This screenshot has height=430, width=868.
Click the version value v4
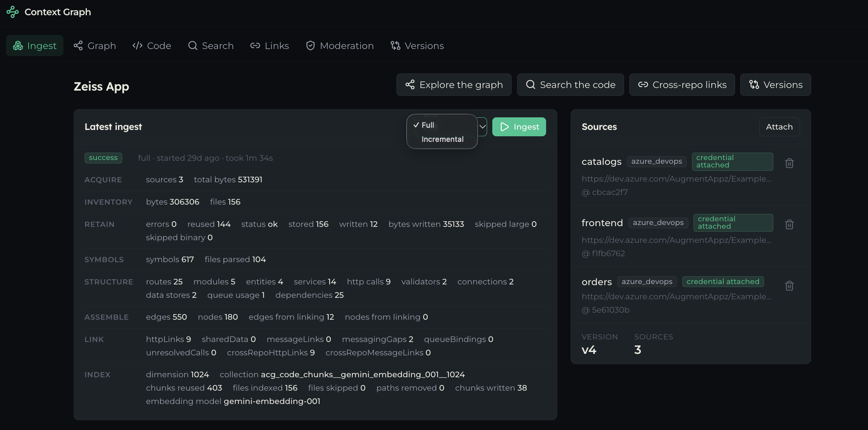(x=589, y=350)
